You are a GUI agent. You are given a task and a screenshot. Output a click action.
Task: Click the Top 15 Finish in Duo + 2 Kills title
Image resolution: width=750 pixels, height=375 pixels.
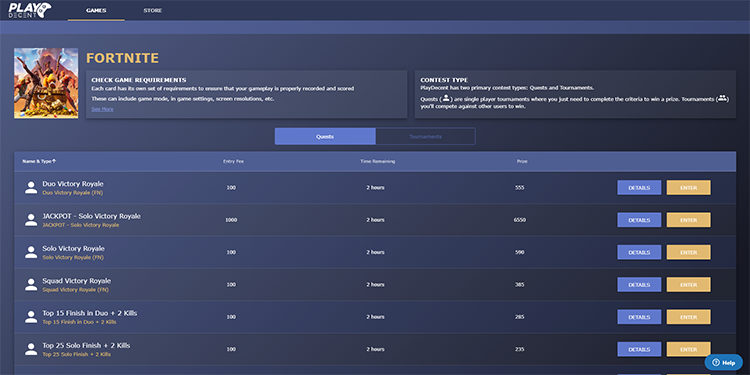(x=89, y=313)
